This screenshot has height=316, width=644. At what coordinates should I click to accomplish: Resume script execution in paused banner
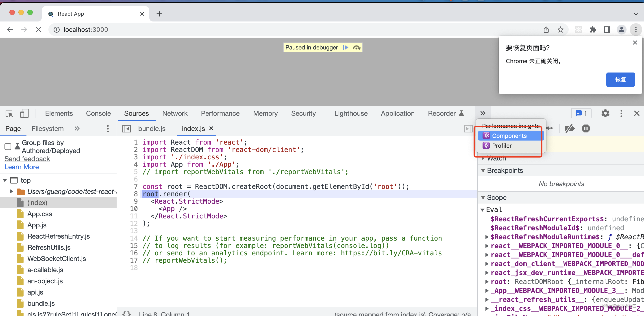pos(345,47)
